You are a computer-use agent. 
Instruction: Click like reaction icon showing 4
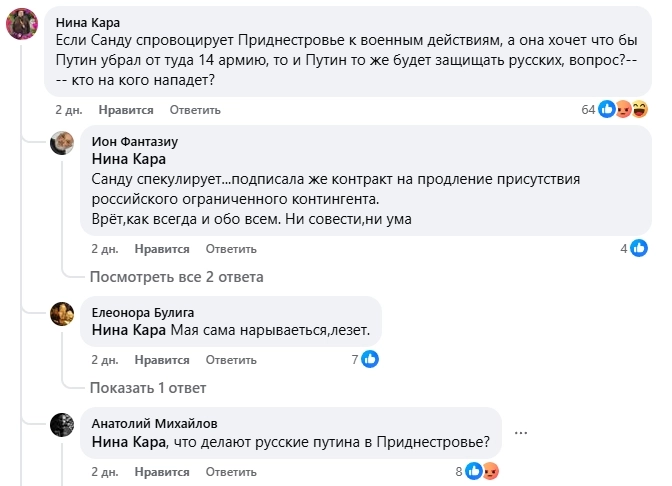coord(639,248)
